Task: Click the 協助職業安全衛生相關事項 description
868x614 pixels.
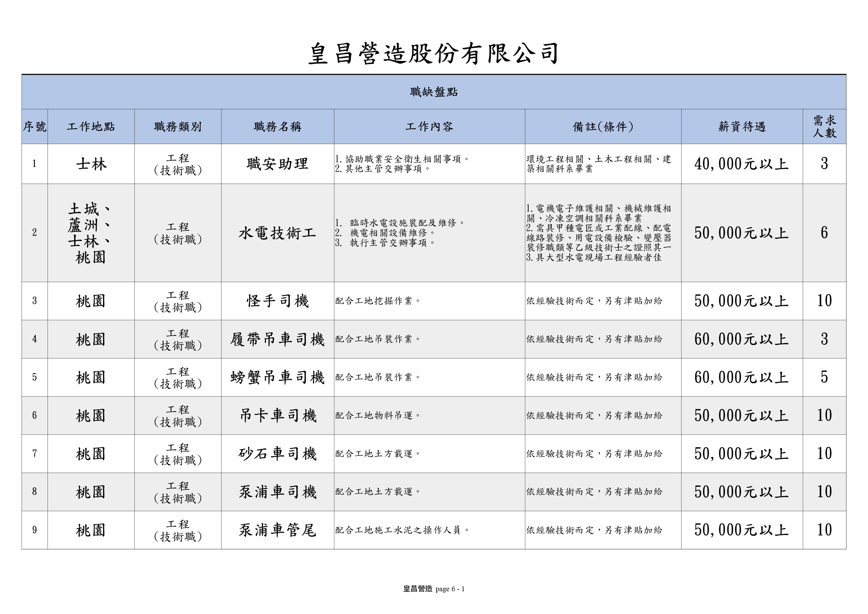Action: [402, 159]
